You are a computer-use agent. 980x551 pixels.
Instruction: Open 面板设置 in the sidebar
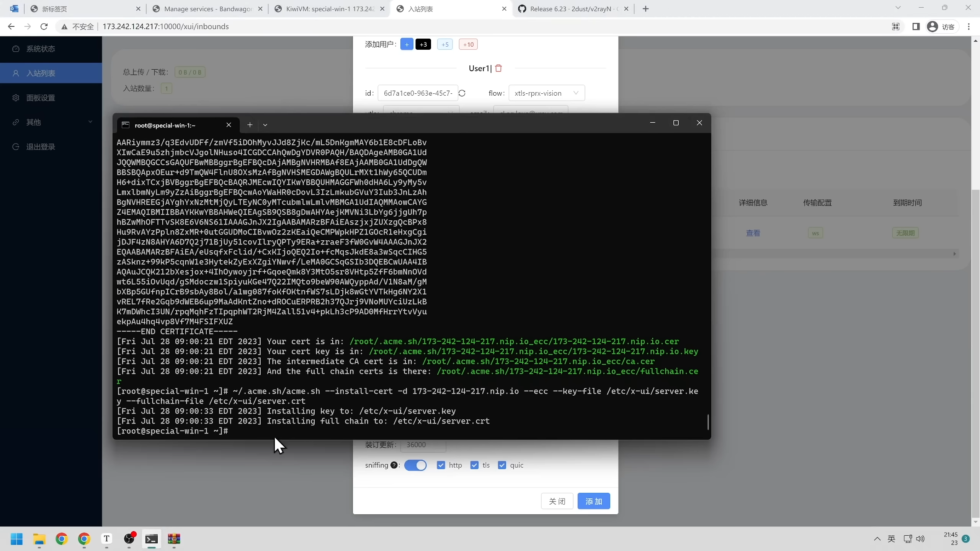pos(51,98)
